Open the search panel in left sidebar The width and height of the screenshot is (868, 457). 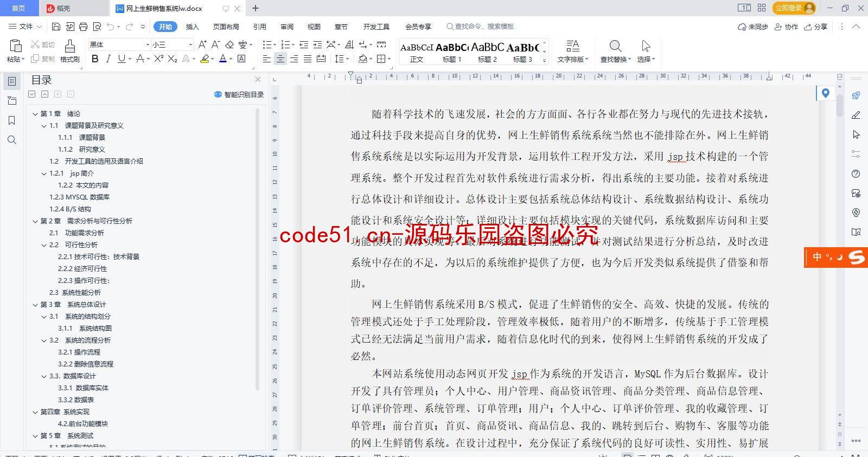coord(12,140)
